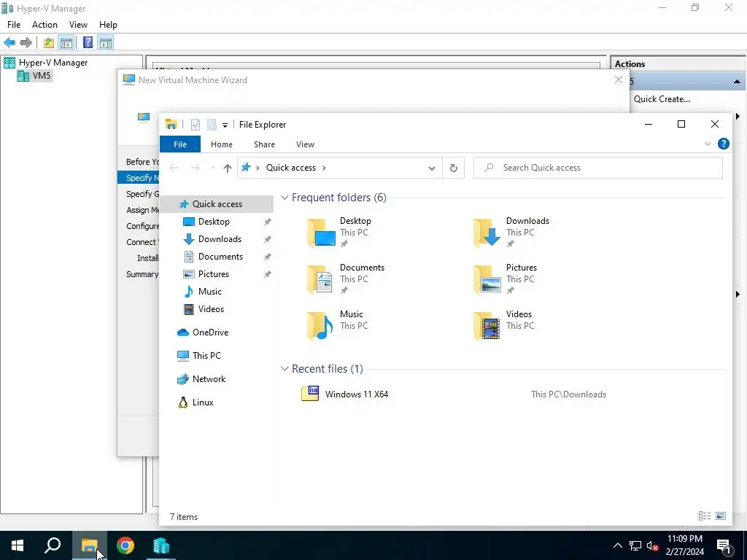747x560 pixels.
Task: Select OneDrive in the navigation pane
Action: tap(210, 332)
